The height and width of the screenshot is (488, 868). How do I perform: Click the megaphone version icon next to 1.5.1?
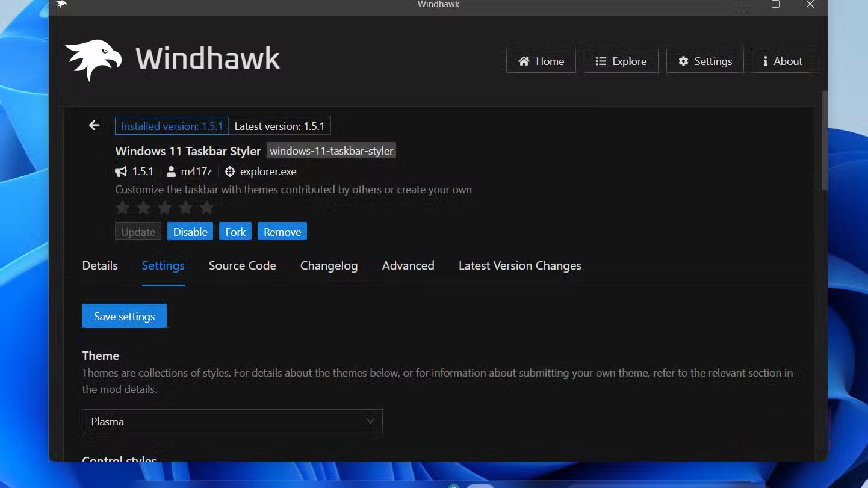120,171
